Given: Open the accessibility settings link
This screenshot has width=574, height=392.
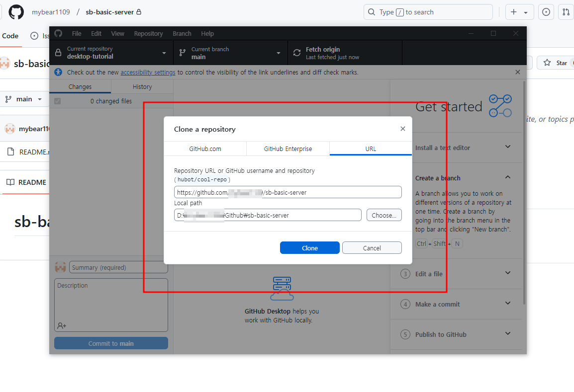Looking at the screenshot, I should click(148, 72).
